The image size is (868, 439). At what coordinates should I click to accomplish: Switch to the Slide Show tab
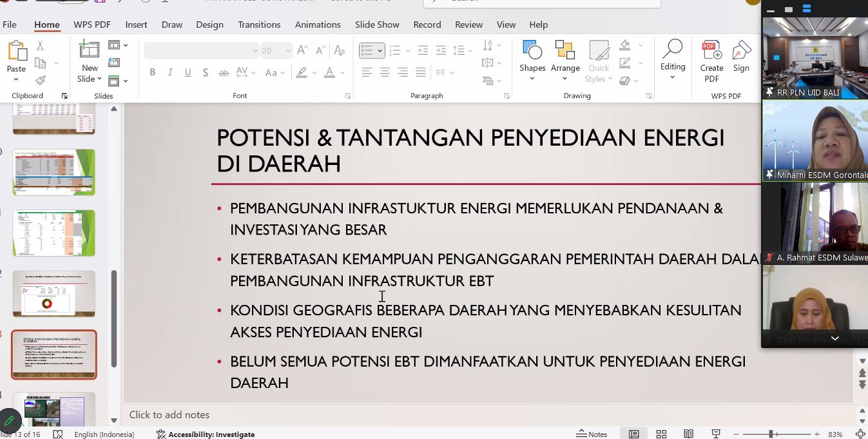click(x=377, y=24)
